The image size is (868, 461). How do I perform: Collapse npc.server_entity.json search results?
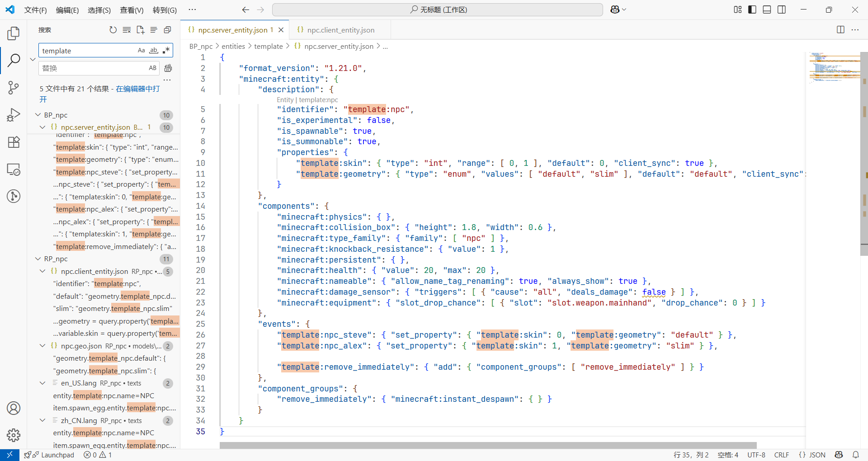tap(42, 127)
